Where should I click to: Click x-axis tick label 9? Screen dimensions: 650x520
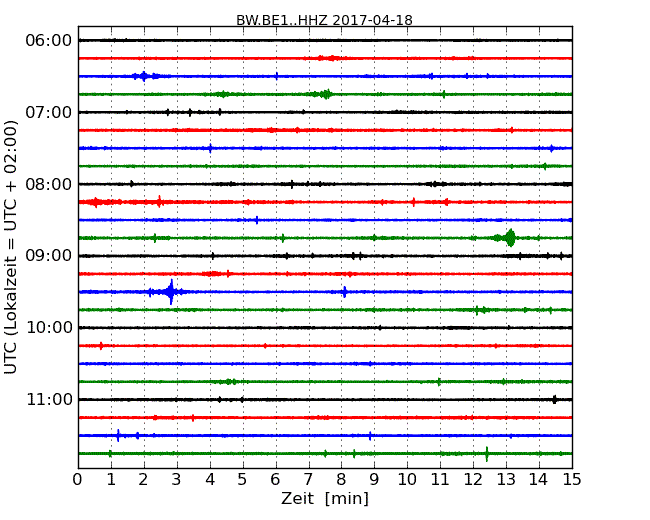[x=374, y=480]
